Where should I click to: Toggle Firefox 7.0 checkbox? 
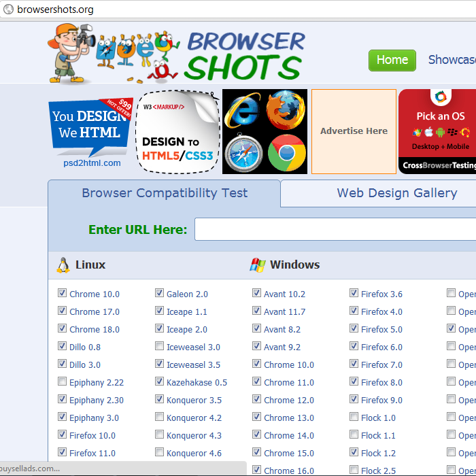(x=354, y=363)
